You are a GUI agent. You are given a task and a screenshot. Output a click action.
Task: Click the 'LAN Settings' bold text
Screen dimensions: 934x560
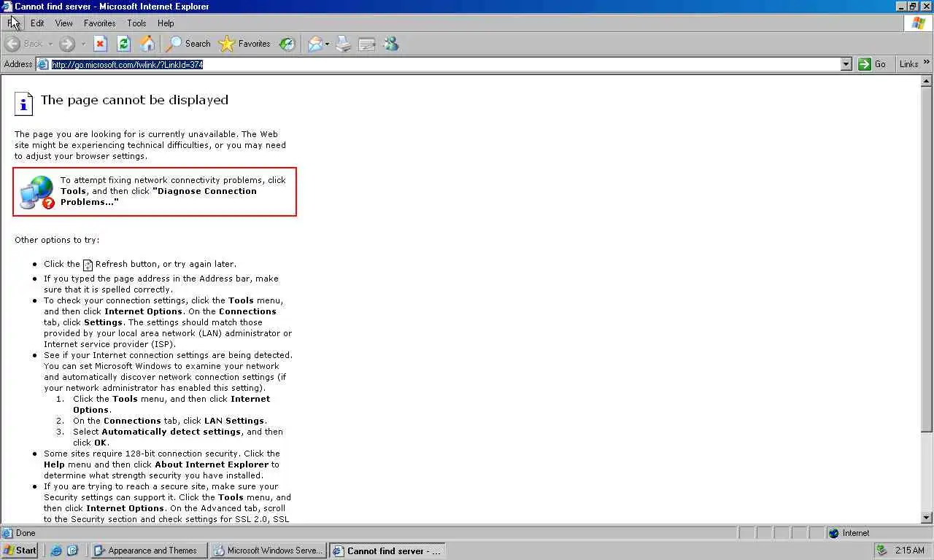(233, 421)
